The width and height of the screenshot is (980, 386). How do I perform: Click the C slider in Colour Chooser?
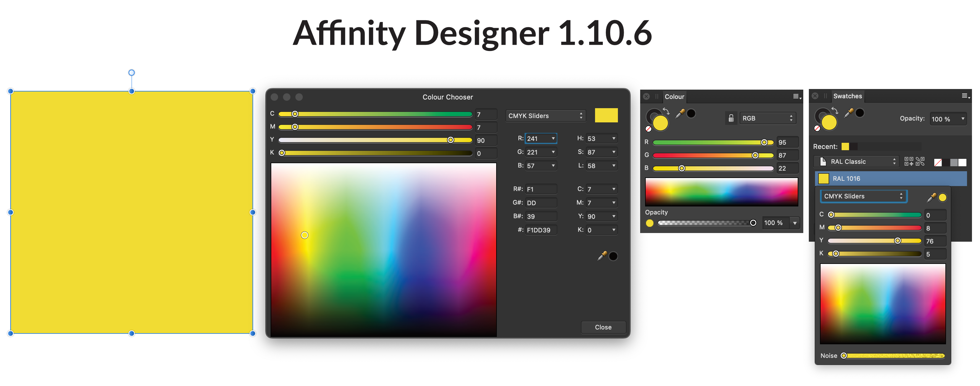coord(375,114)
